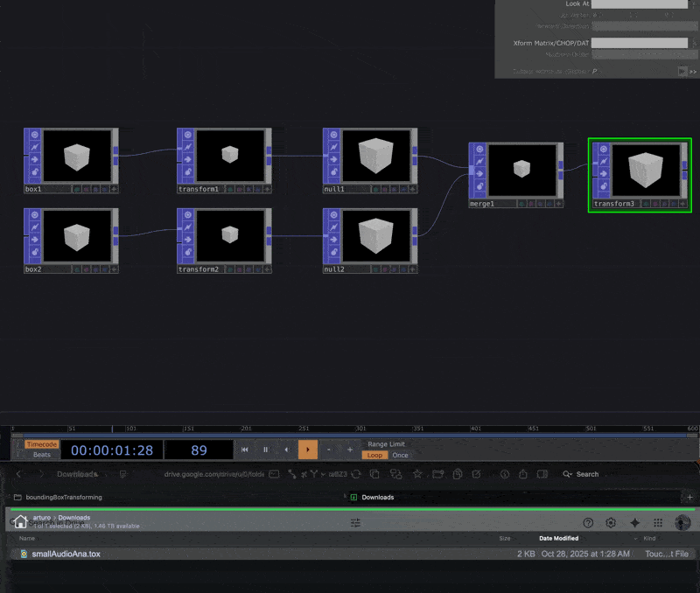This screenshot has height=593, width=700.
Task: Switch to the boundingBoxTransforming tab
Action: click(64, 497)
